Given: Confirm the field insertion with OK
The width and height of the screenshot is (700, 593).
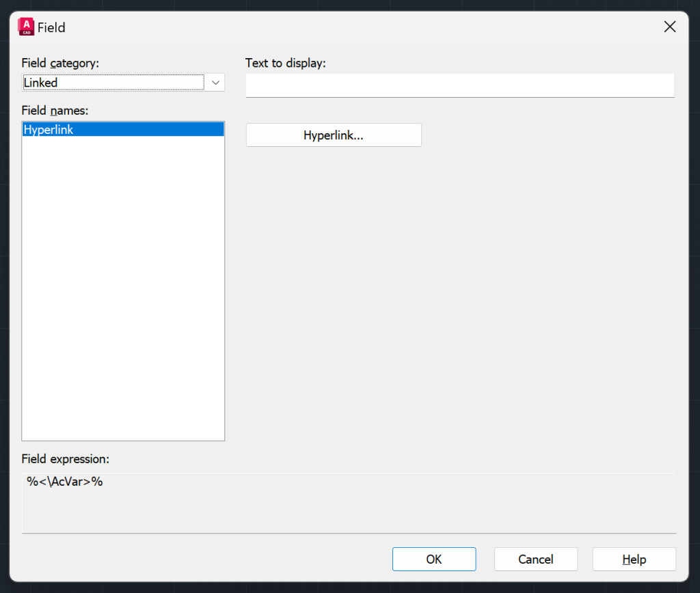Looking at the screenshot, I should (434, 559).
